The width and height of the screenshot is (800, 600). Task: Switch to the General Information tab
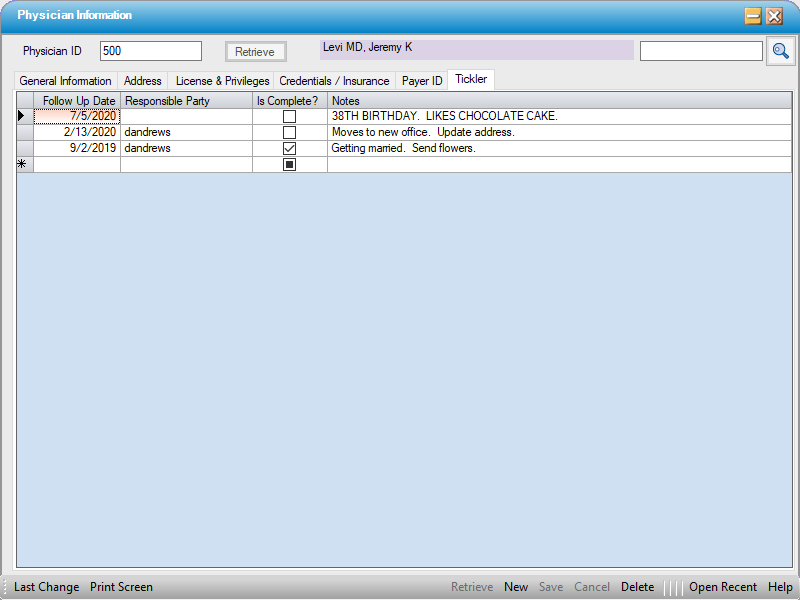click(x=66, y=81)
